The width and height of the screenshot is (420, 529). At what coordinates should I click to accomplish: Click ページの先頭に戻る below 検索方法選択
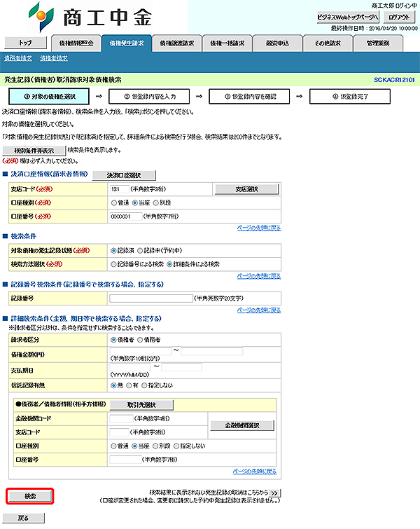tap(259, 276)
